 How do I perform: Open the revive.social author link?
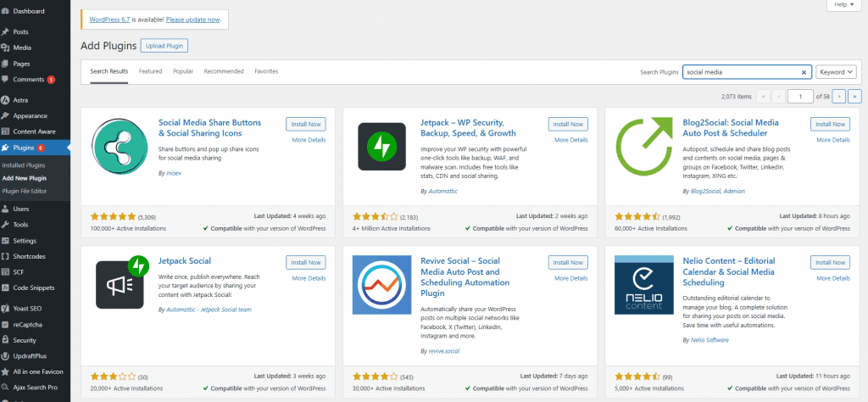444,351
